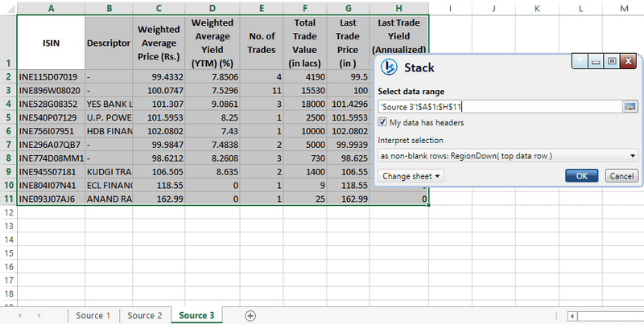Select row 5 header
The height and width of the screenshot is (324, 644).
(8, 117)
